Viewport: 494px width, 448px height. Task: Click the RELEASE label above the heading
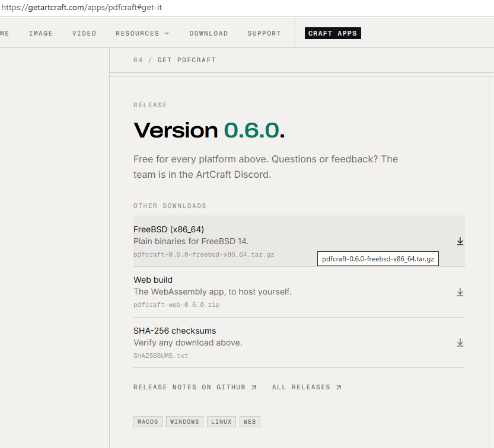[x=150, y=105]
